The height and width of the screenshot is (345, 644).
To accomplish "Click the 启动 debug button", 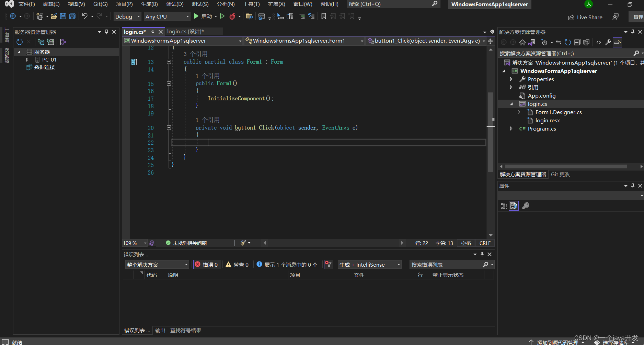I will 203,16.
